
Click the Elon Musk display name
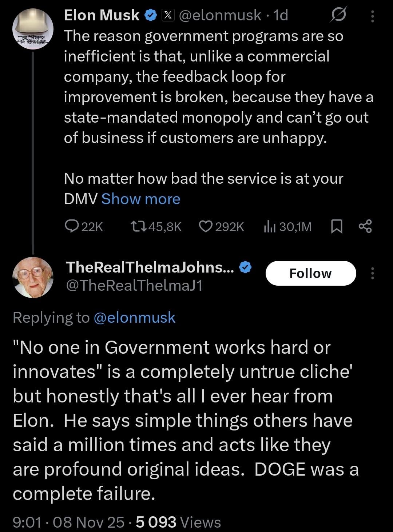(102, 15)
